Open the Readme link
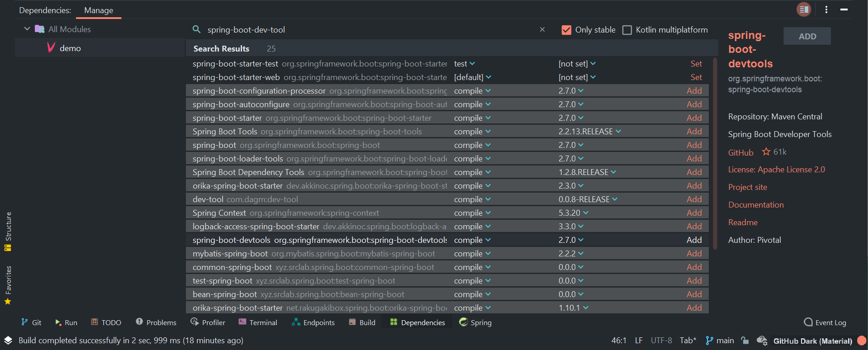 (743, 222)
